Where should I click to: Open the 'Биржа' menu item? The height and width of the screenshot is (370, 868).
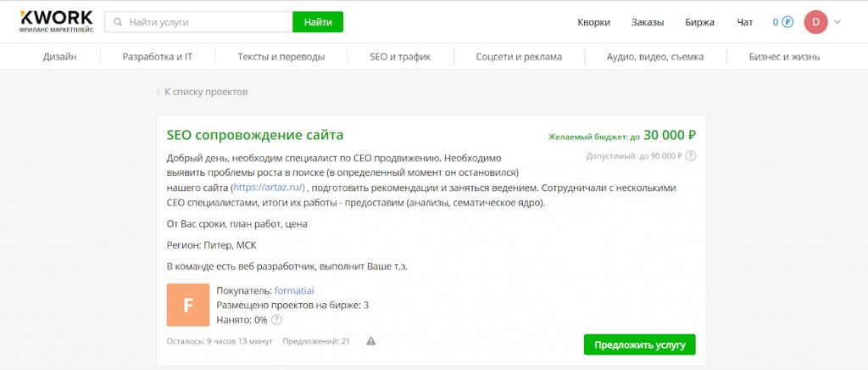coord(699,22)
